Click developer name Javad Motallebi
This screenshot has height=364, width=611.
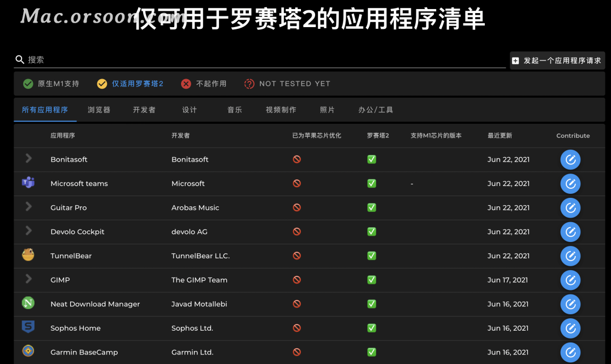tap(199, 304)
